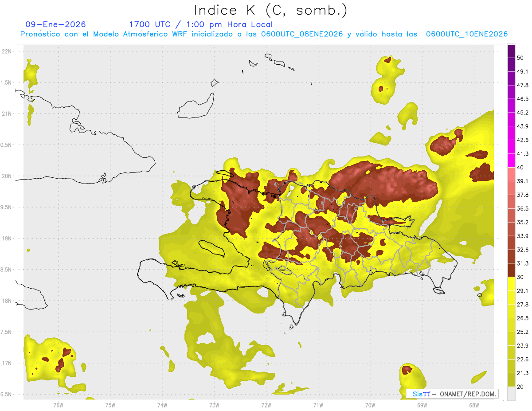Click the '31.3' colorbar value
The image size is (532, 411).
click(523, 263)
